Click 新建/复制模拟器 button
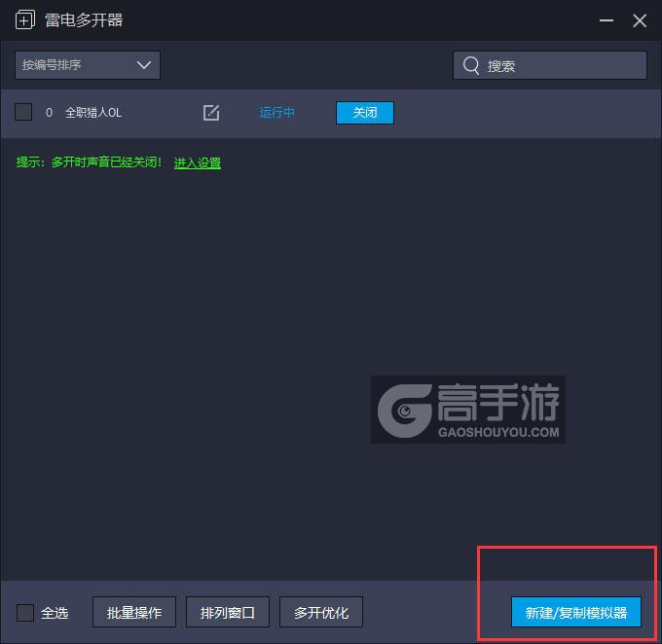The height and width of the screenshot is (644, 662). pyautogui.click(x=576, y=612)
